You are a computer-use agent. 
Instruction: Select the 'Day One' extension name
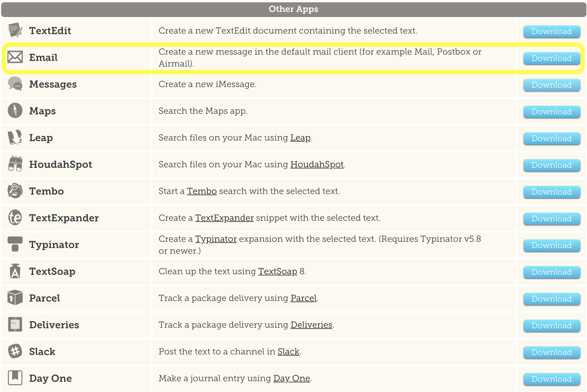50,378
